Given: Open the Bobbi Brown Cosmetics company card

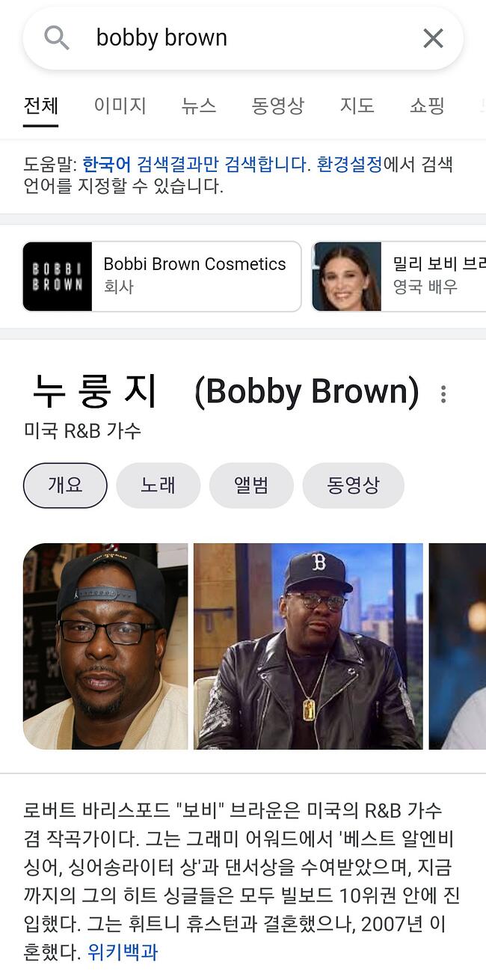Looking at the screenshot, I should 162,276.
